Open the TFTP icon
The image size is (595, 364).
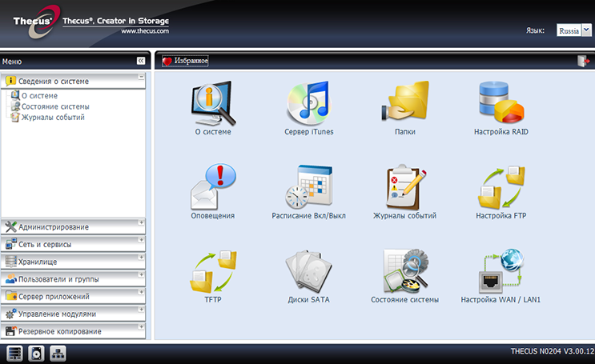[x=213, y=271]
